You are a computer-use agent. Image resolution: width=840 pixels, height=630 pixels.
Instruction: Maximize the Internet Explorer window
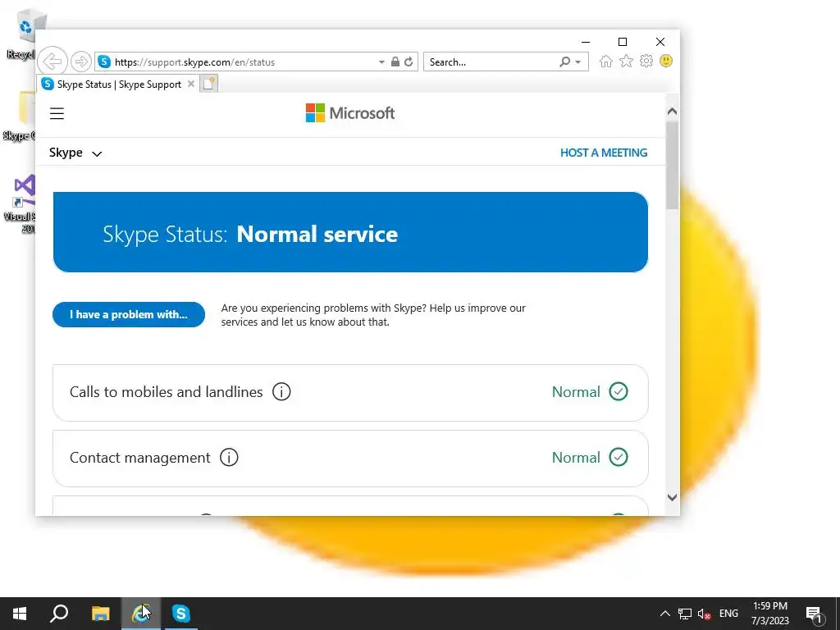point(622,42)
